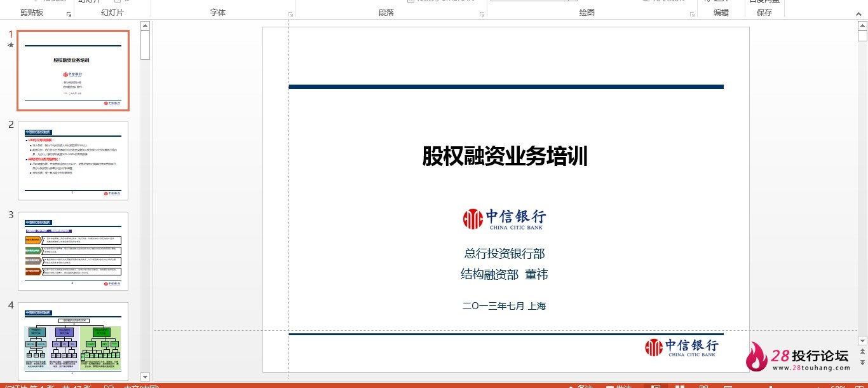Viewport: 868px width, 388px height.
Task: Click slide number 2 in thumbnail pane
Action: tap(11, 125)
